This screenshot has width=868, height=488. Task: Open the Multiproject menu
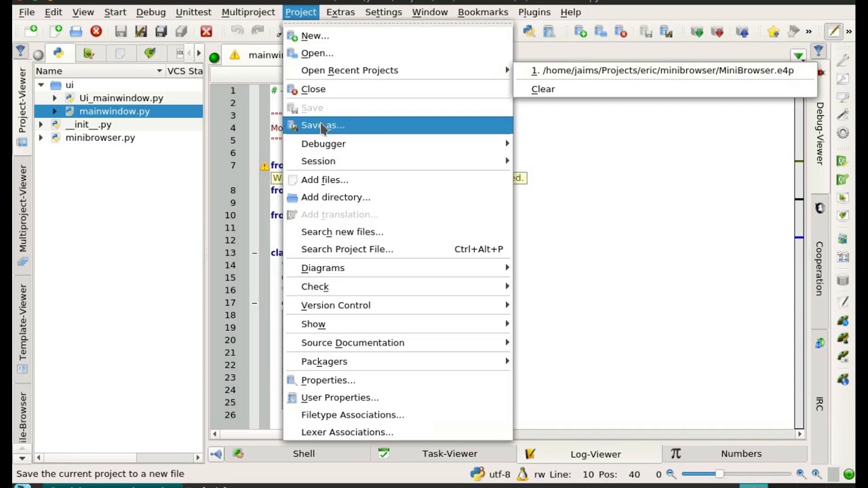[248, 12]
